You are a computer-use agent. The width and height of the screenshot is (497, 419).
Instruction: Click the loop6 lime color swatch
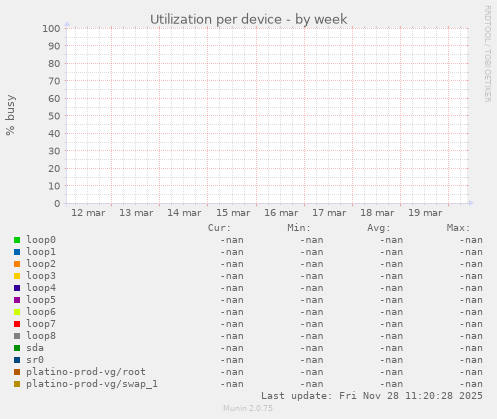pyautogui.click(x=17, y=312)
